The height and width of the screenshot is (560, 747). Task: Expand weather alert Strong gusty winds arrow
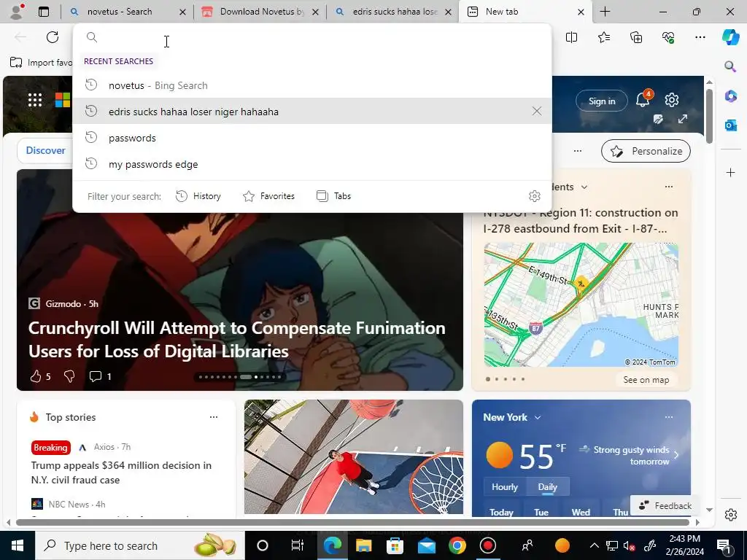click(676, 455)
